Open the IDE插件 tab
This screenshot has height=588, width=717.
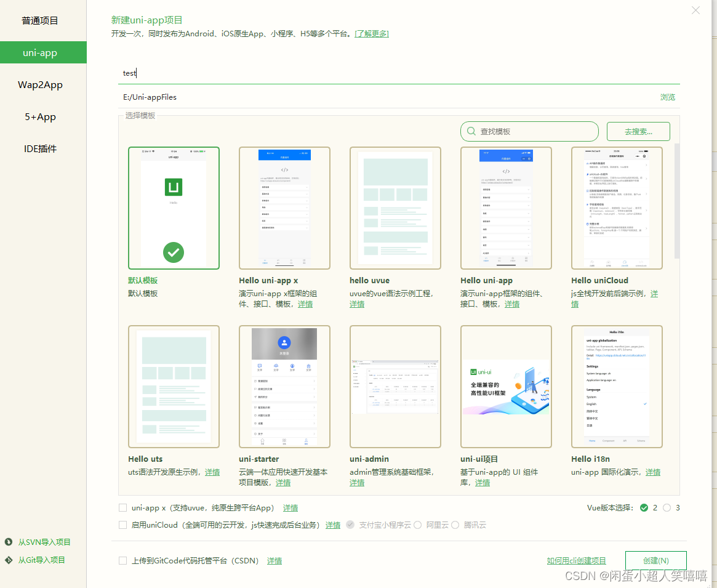pos(40,149)
